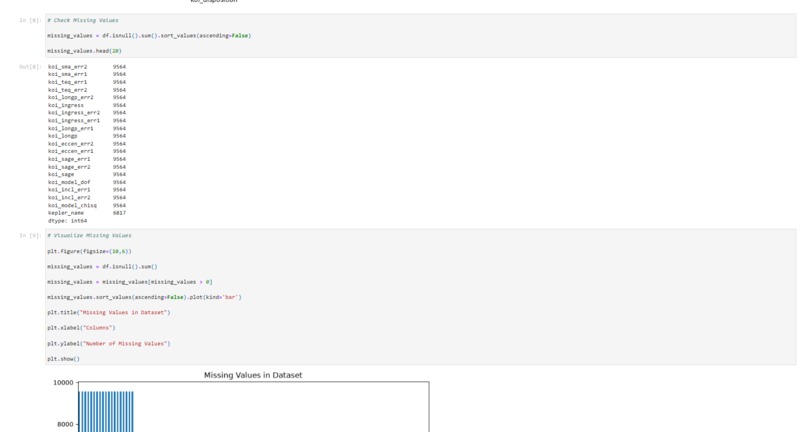Click the missing_values.head(20) code line
Viewport: 806px width, 432px height.
pos(84,51)
